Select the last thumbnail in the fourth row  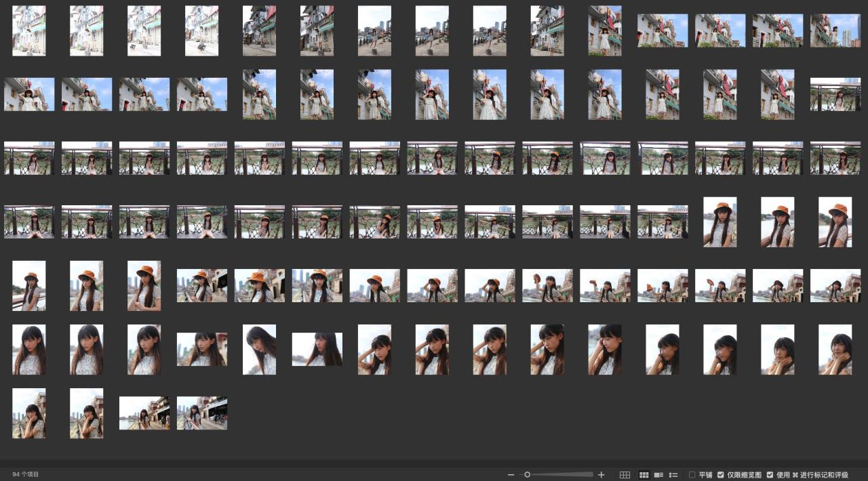click(835, 222)
